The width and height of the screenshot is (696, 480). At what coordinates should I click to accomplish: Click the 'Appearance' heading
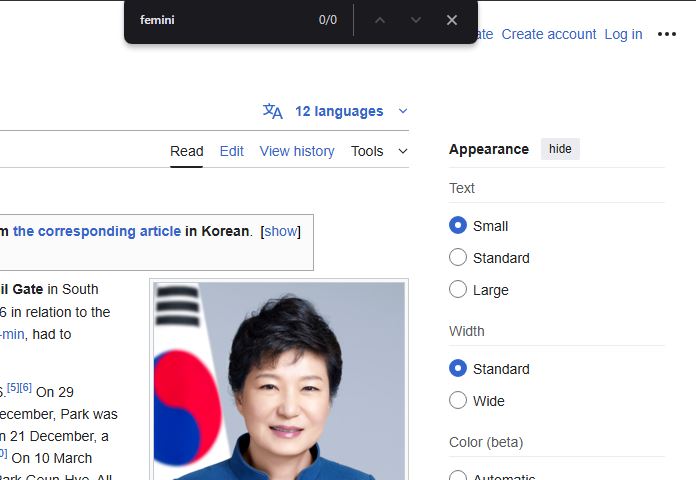[489, 149]
